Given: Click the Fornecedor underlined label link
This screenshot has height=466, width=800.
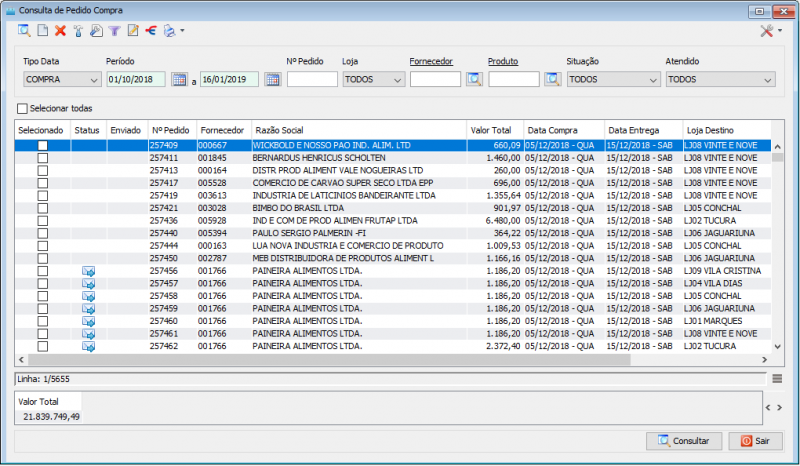Looking at the screenshot, I should pyautogui.click(x=431, y=61).
